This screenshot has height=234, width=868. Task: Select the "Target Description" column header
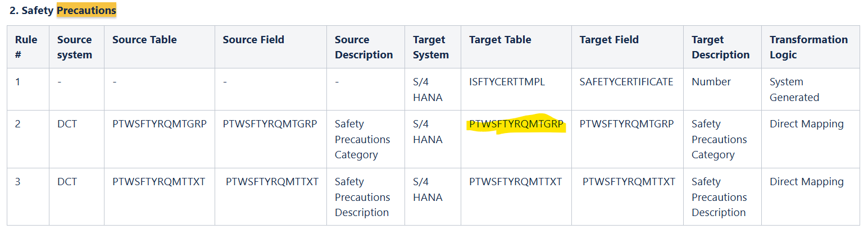[x=720, y=47]
